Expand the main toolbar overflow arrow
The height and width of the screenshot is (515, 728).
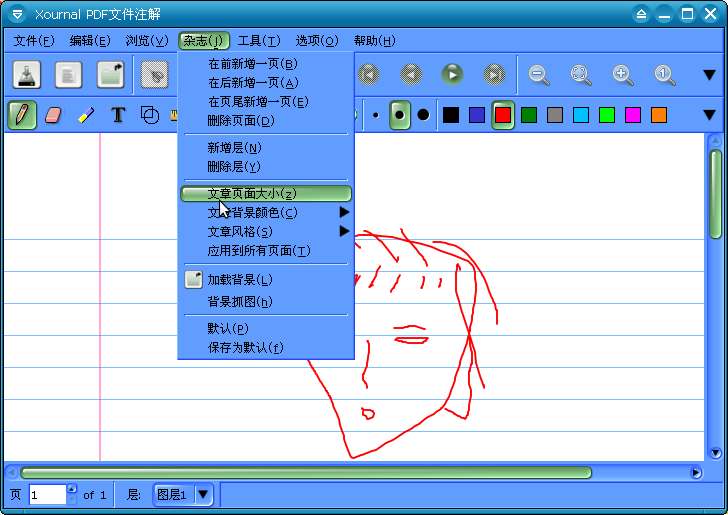[x=709, y=75]
